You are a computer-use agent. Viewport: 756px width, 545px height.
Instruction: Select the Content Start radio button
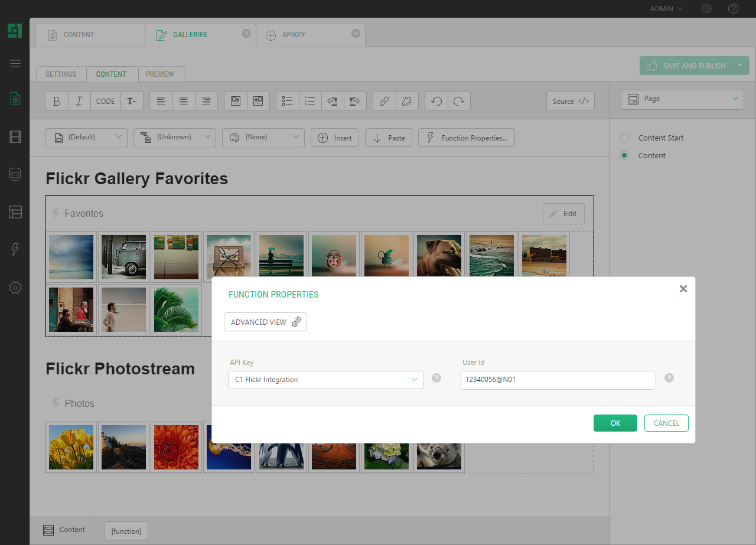click(x=624, y=138)
